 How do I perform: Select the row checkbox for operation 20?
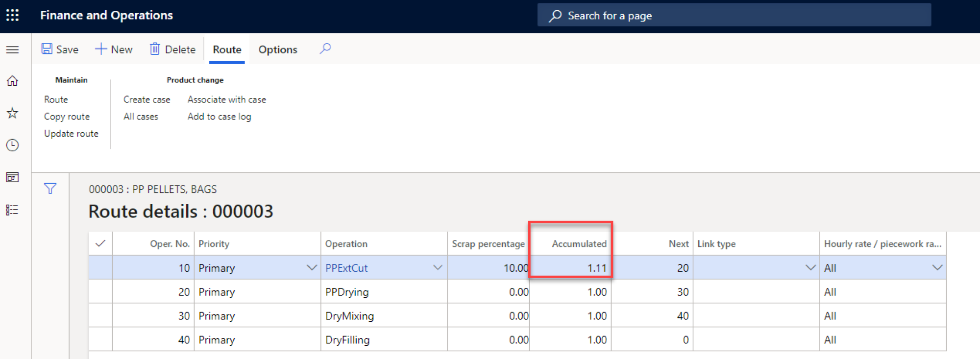100,292
